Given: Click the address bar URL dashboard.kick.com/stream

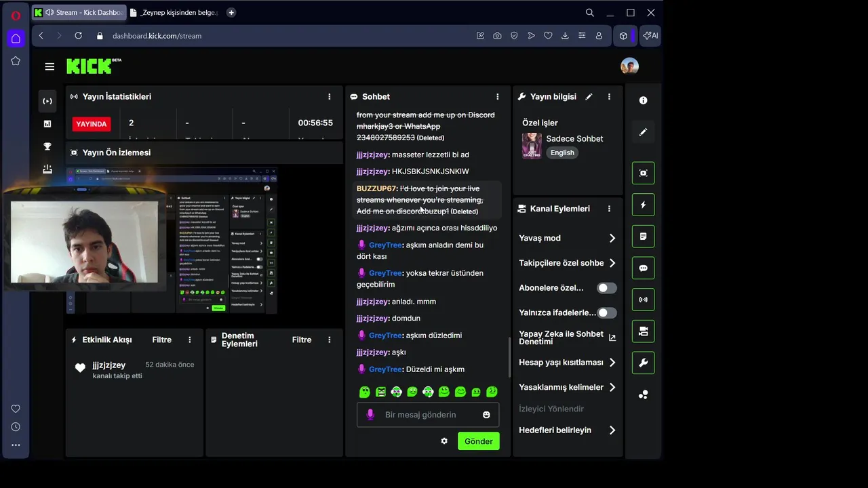Looking at the screenshot, I should click(x=157, y=36).
